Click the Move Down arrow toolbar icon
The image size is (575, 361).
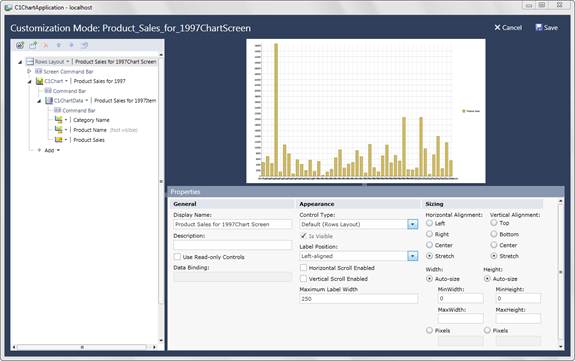click(72, 45)
